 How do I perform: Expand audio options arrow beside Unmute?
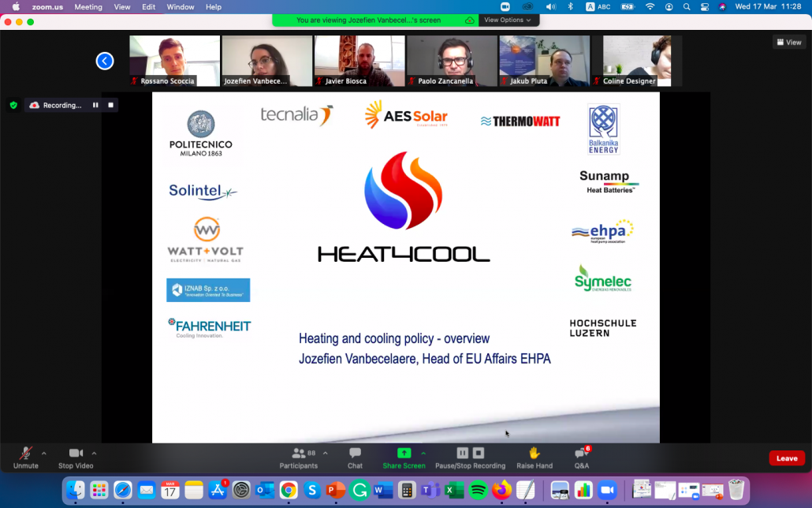click(44, 453)
